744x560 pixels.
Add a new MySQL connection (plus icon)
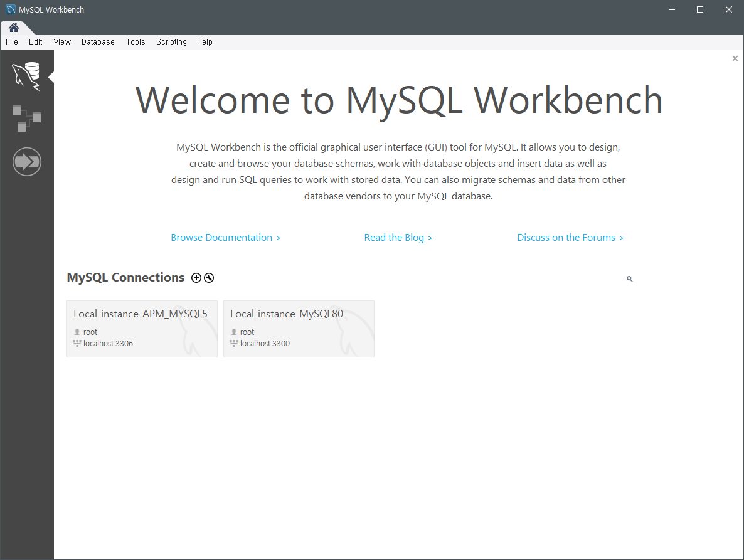click(196, 278)
